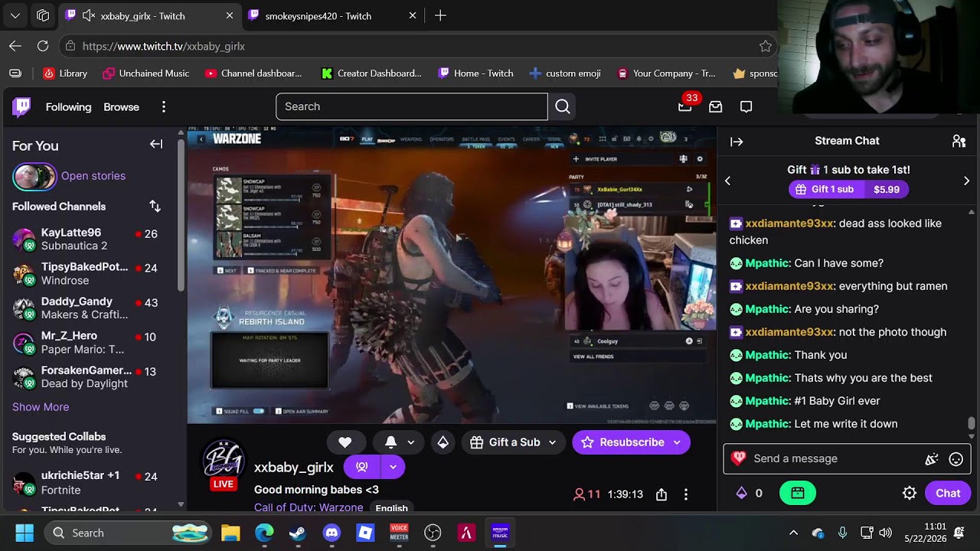This screenshot has width=980, height=551.
Task: Open Steam from the taskbar
Action: point(298,533)
